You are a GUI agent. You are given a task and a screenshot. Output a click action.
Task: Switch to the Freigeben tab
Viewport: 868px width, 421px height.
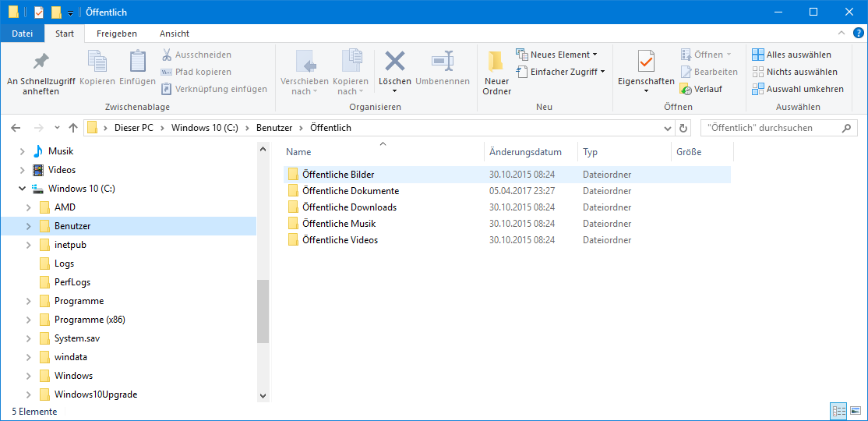pos(117,34)
